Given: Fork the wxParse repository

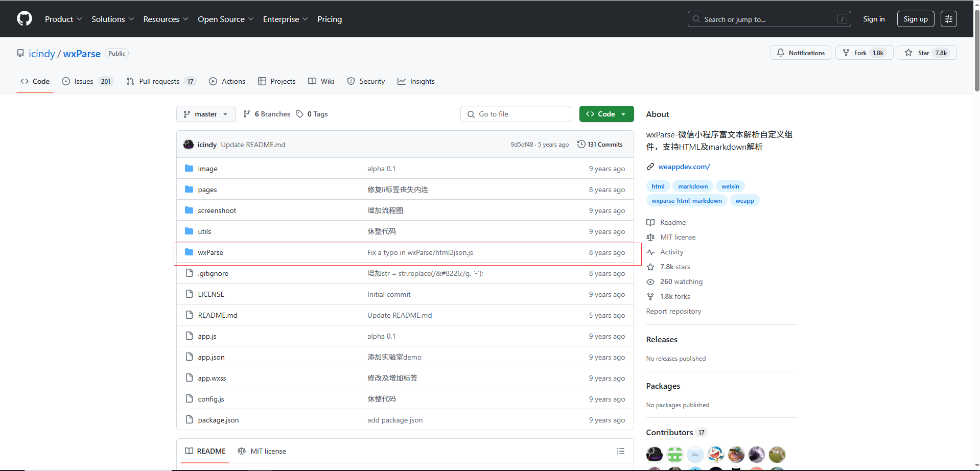Looking at the screenshot, I should (864, 53).
